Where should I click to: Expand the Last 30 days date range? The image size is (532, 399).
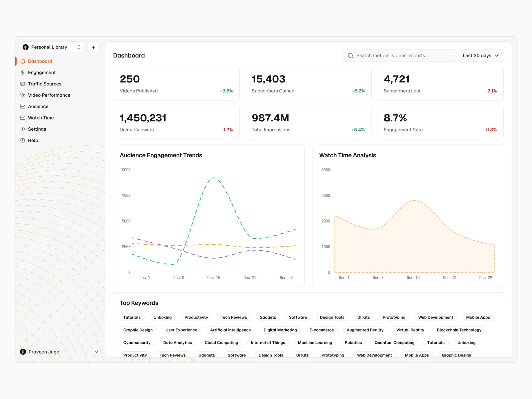(481, 56)
